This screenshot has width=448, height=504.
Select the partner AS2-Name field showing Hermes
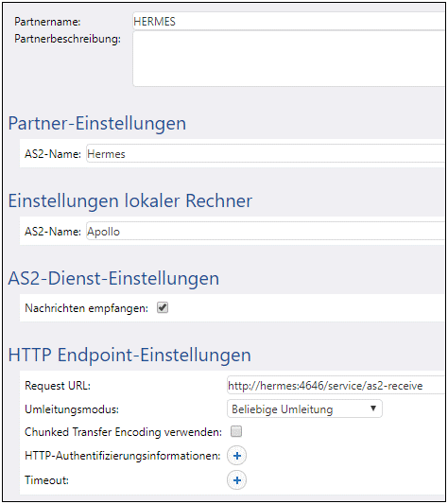(266, 154)
